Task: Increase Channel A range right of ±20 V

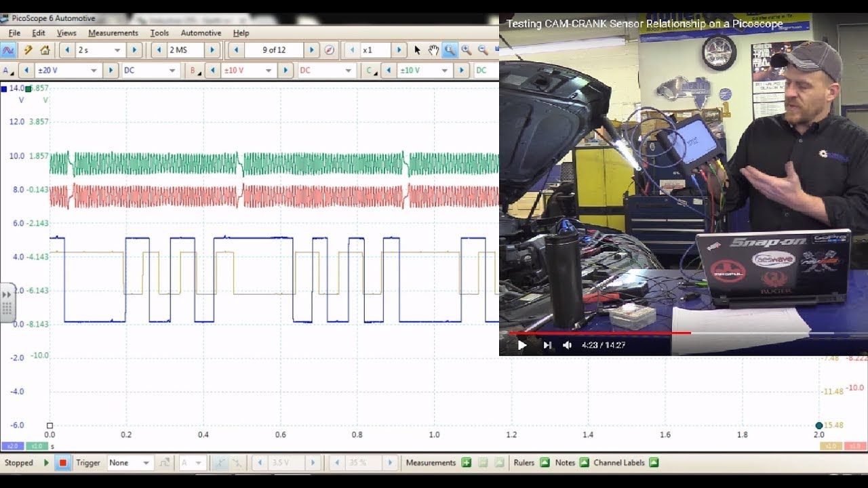Action: coord(111,70)
